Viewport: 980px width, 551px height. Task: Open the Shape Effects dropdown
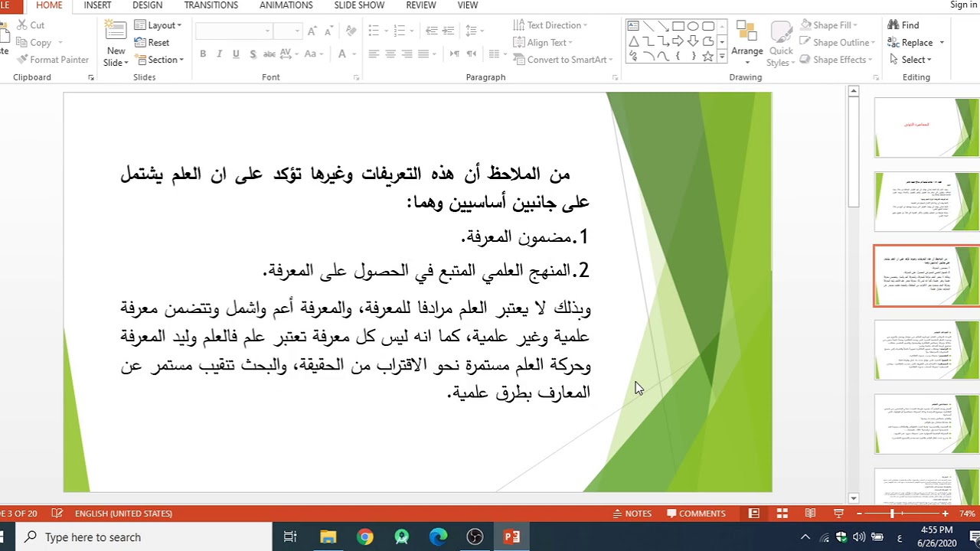837,60
